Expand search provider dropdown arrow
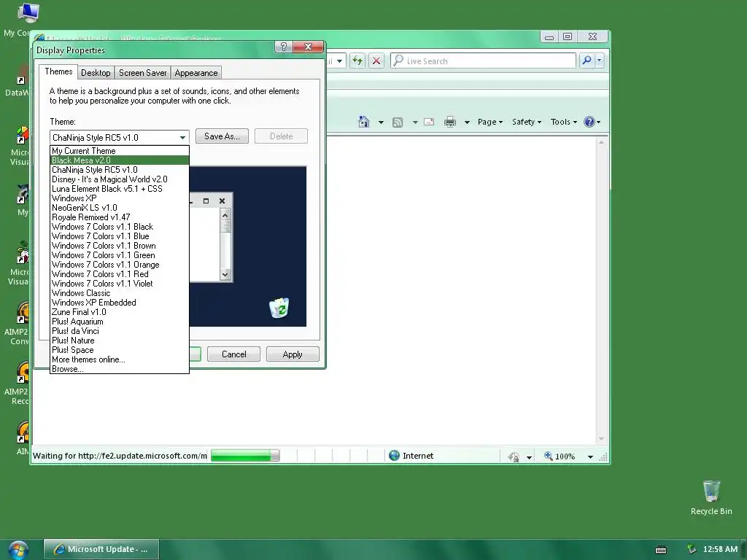This screenshot has height=560, width=747. [600, 61]
